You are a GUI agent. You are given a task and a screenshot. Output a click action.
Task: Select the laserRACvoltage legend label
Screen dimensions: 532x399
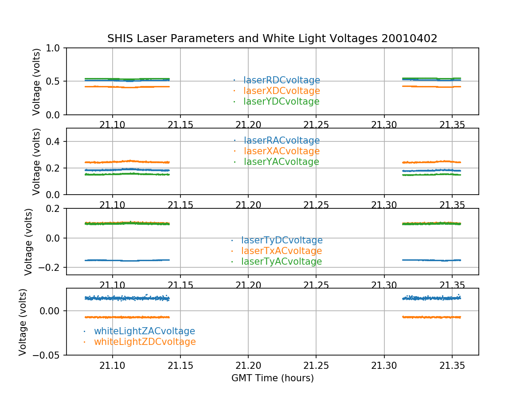click(282, 141)
